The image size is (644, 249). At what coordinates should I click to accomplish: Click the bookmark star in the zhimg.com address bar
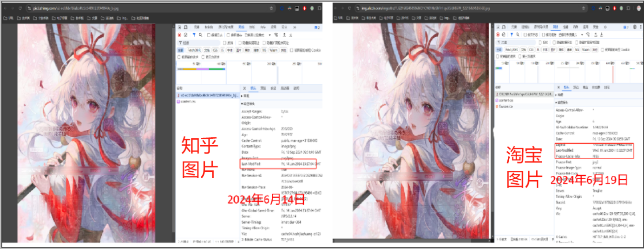pyautogui.click(x=271, y=8)
